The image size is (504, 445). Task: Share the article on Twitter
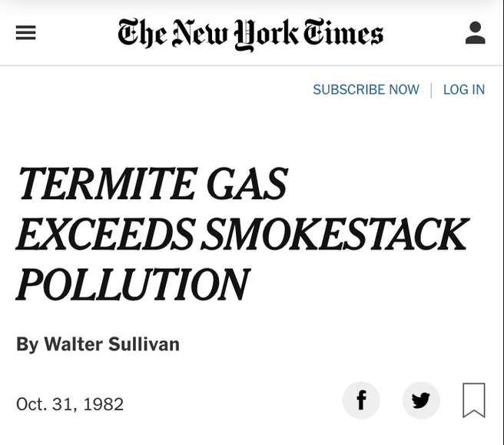click(421, 400)
